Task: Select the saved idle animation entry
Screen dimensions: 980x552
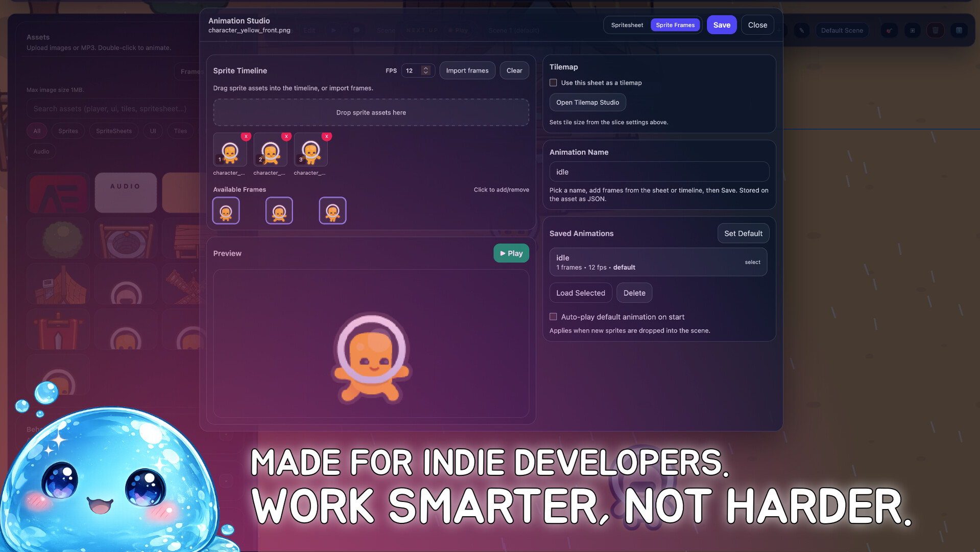Action: [658, 262]
